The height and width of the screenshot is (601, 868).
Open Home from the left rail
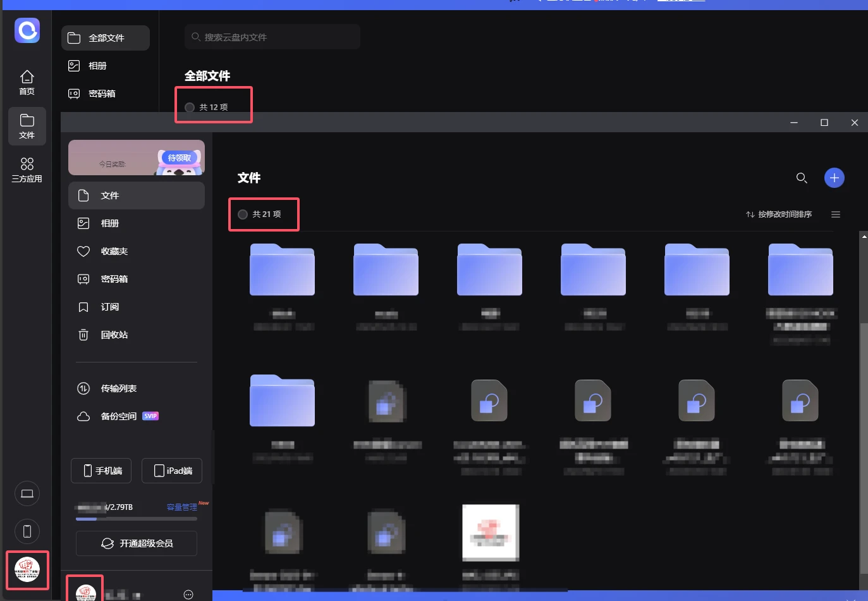(x=27, y=82)
